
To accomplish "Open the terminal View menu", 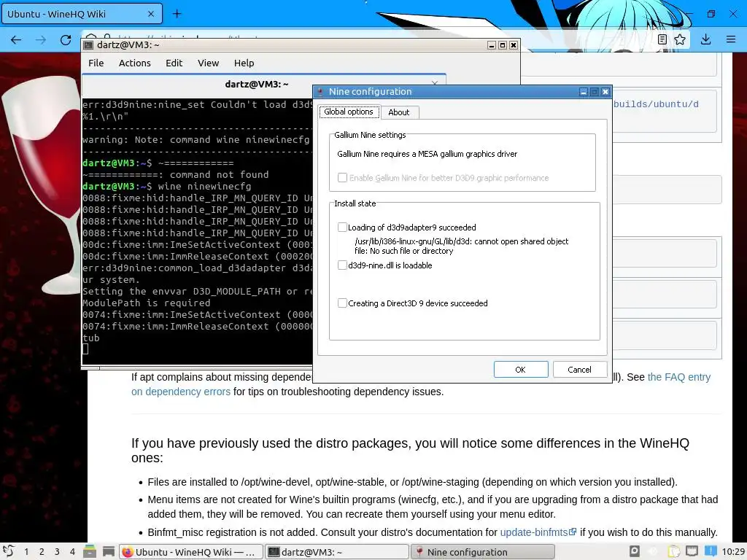I will 208,63.
